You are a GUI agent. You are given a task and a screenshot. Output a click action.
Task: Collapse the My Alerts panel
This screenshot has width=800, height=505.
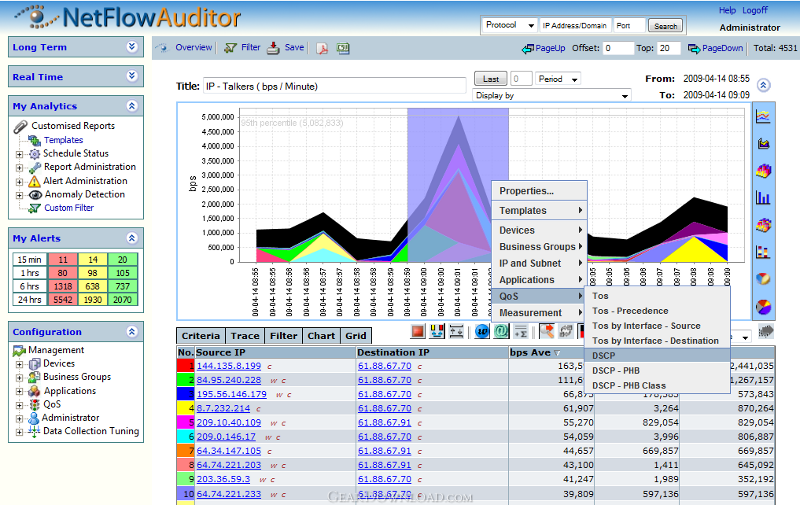pos(132,238)
